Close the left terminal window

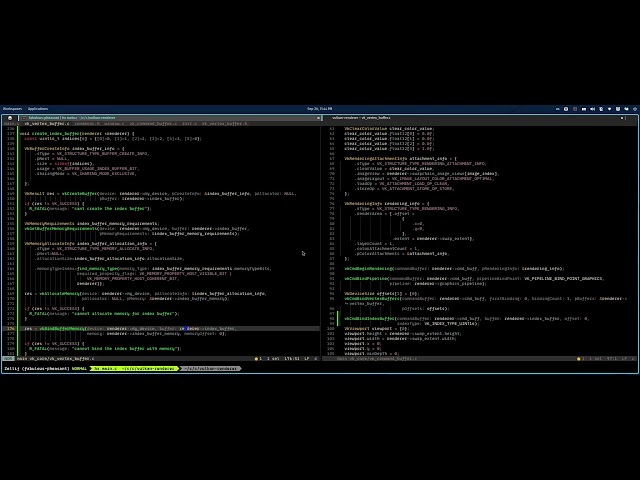click(318, 118)
